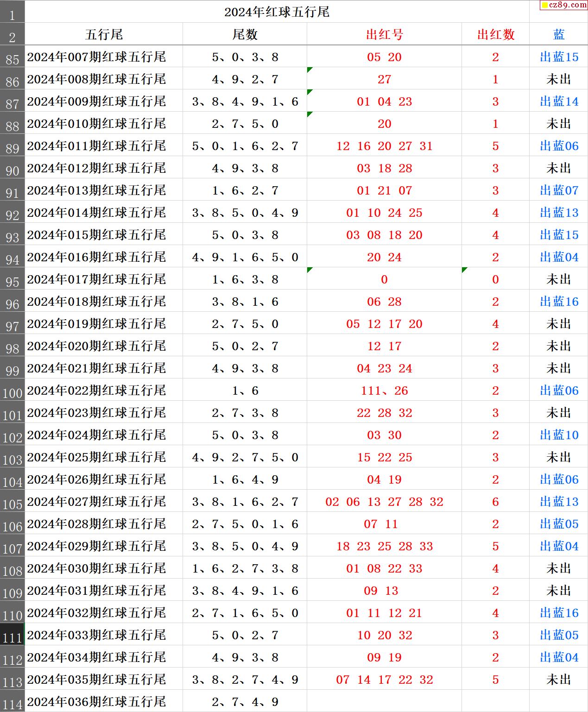Select the red number cell 111、26

click(x=384, y=391)
